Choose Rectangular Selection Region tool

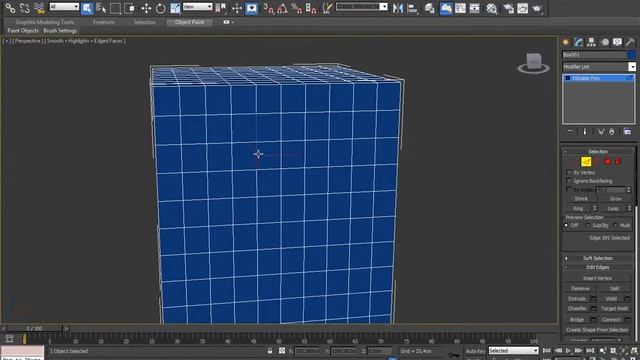(x=116, y=8)
